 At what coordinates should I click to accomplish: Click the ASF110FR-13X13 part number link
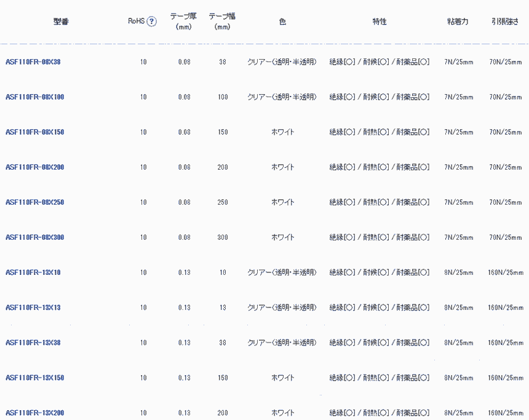point(33,307)
